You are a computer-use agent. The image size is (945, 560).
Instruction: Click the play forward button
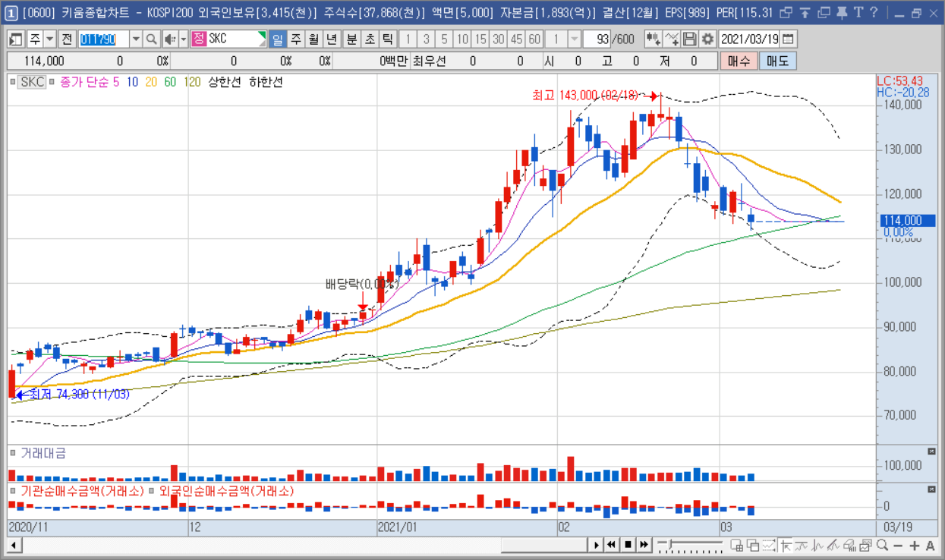[x=597, y=545]
